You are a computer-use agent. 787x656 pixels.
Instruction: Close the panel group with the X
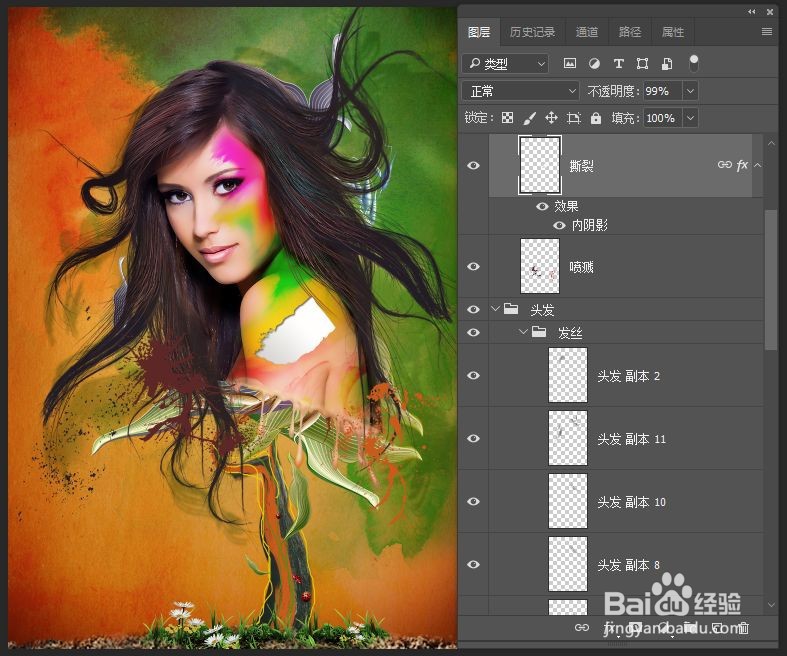tap(770, 12)
